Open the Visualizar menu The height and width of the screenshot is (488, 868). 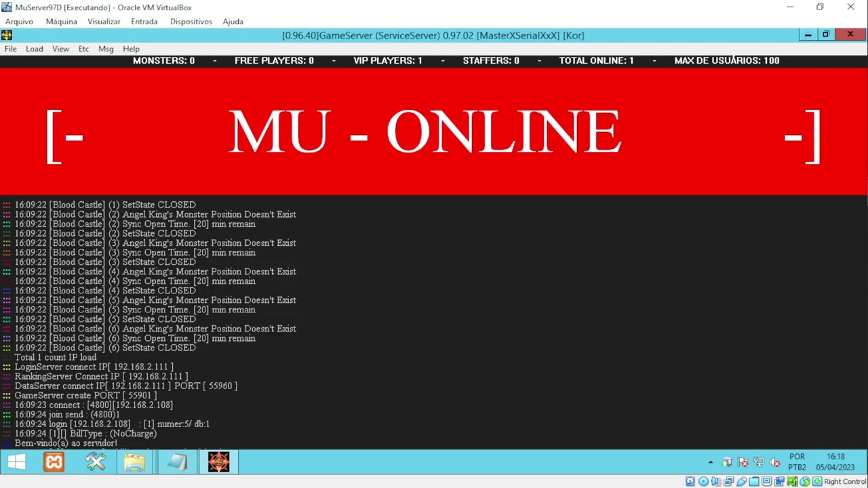(x=104, y=22)
